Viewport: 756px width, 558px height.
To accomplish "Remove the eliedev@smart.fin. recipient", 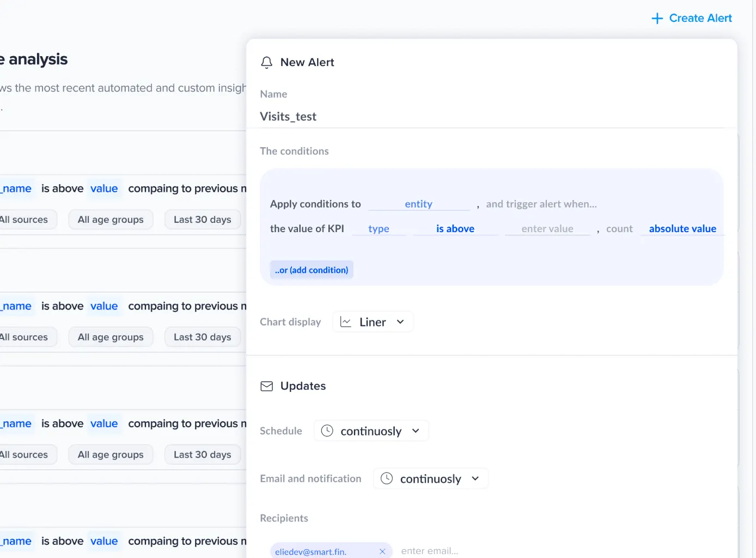I will (382, 551).
